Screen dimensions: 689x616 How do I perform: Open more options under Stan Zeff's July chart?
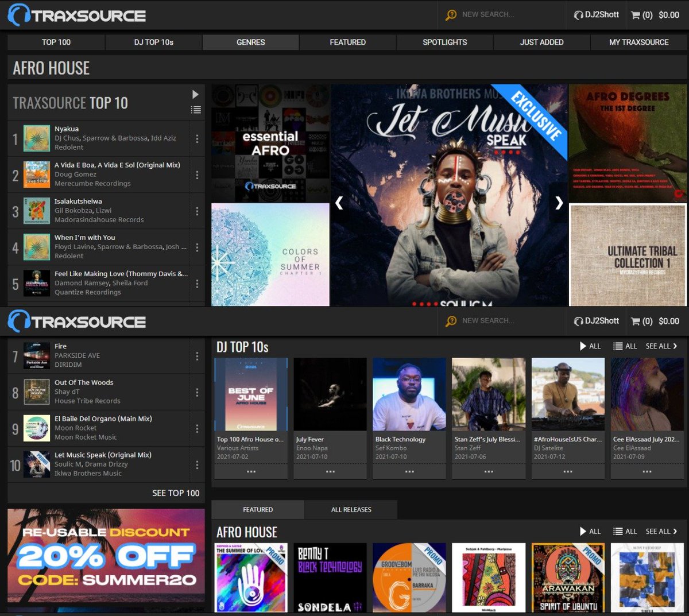click(489, 471)
